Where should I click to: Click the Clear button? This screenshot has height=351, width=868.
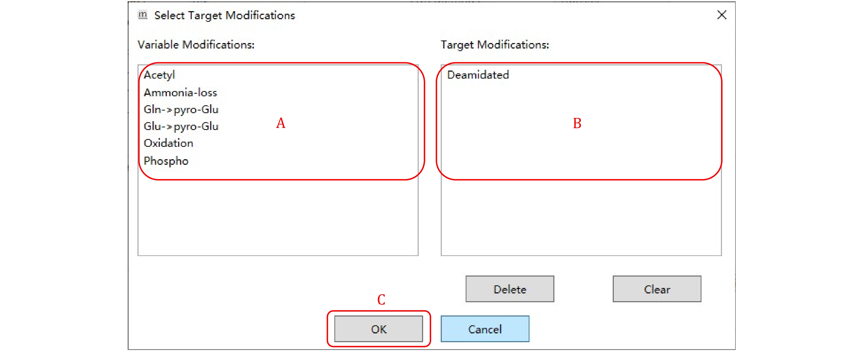coord(657,289)
